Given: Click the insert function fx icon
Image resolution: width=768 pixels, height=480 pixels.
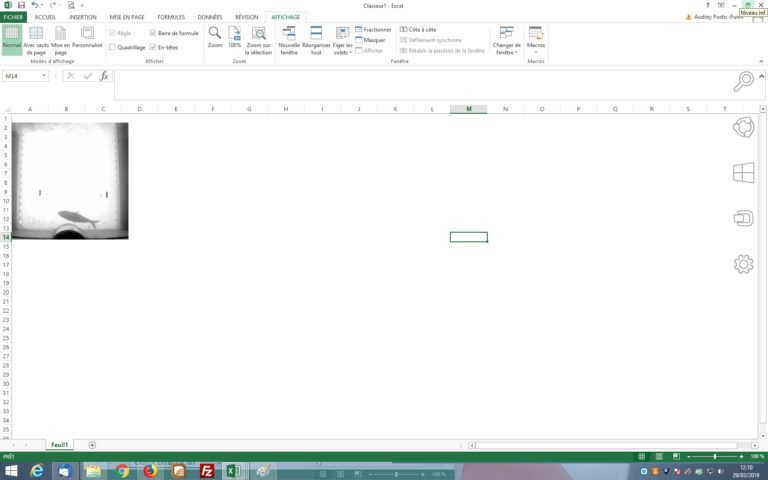Looking at the screenshot, I should (x=103, y=76).
